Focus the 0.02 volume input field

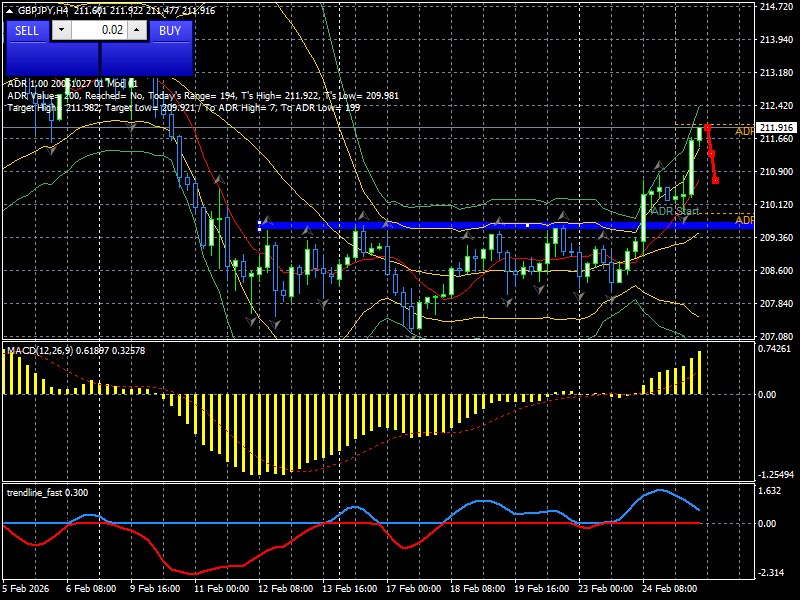point(99,30)
